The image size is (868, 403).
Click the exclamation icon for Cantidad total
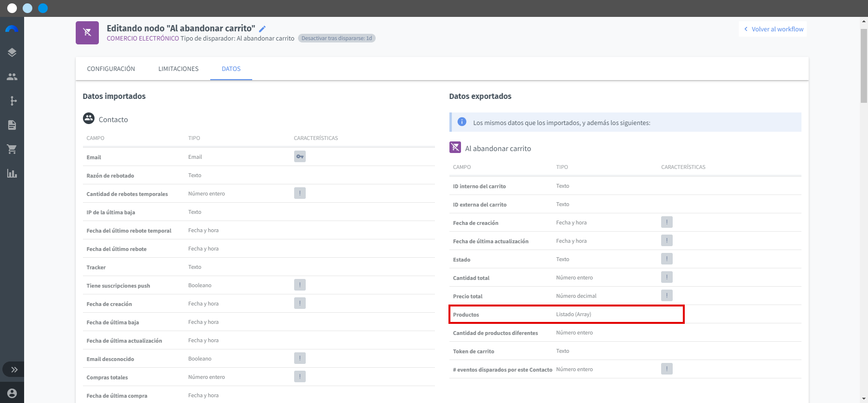(x=667, y=277)
